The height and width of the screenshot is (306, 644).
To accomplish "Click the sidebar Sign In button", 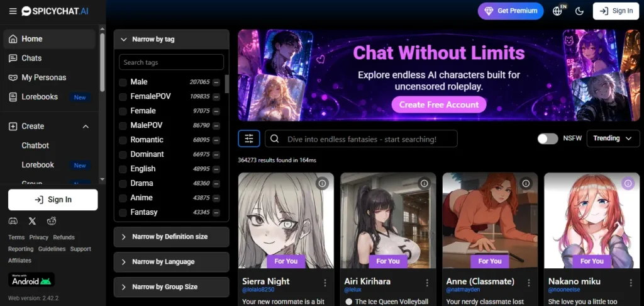I will [x=53, y=200].
